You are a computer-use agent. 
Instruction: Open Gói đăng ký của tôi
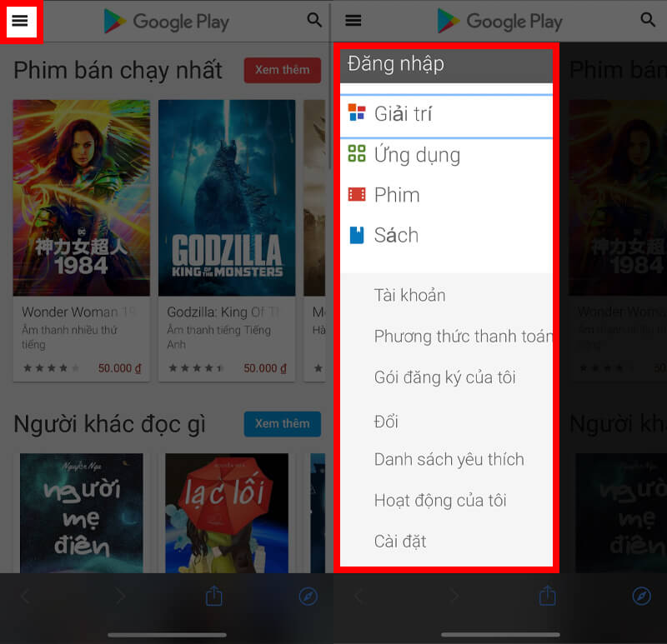[444, 377]
